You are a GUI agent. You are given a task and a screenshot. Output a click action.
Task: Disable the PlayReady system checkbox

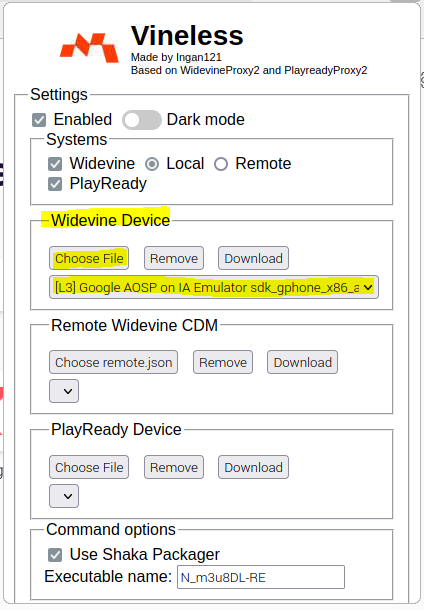55,184
